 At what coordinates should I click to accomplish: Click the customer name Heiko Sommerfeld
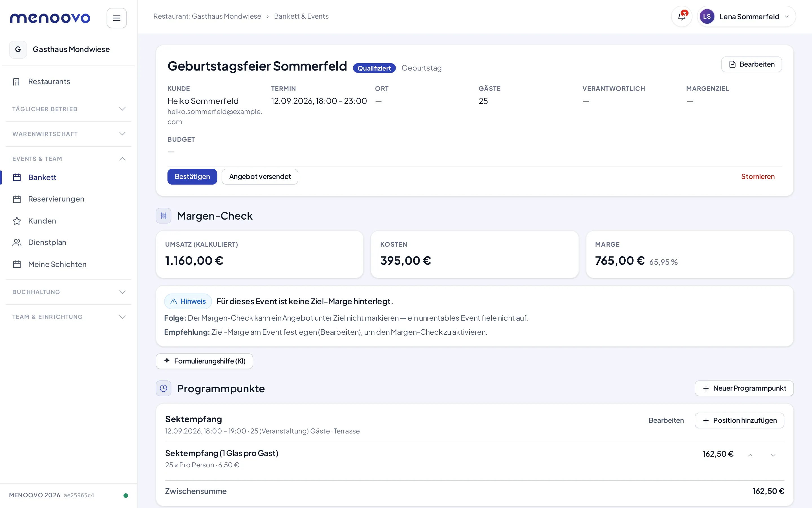coord(203,101)
